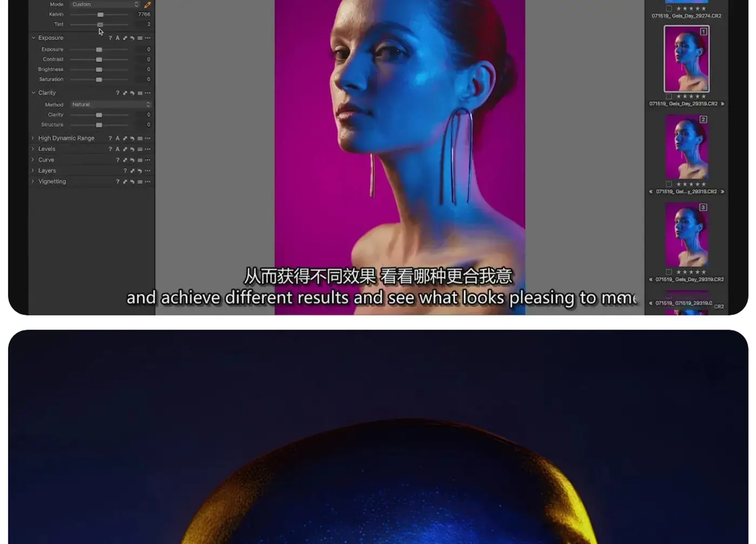Open the Exposure tool more-options menu

(x=147, y=38)
